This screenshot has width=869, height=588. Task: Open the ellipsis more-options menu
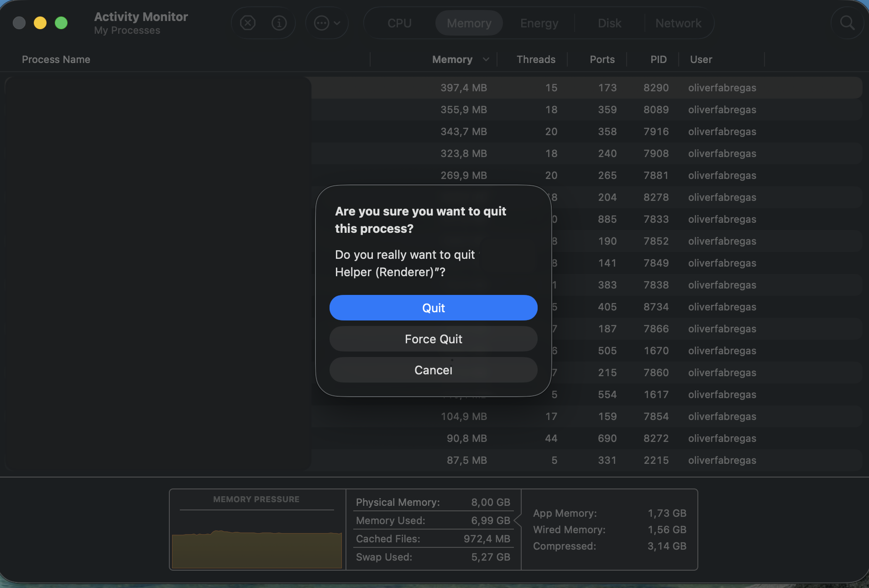[x=327, y=23]
